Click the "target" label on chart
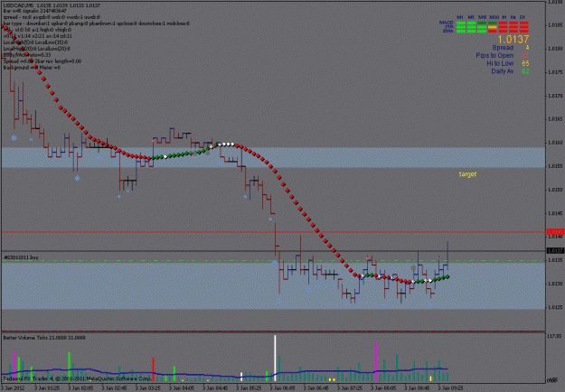This screenshot has width=565, height=392. pyautogui.click(x=467, y=174)
